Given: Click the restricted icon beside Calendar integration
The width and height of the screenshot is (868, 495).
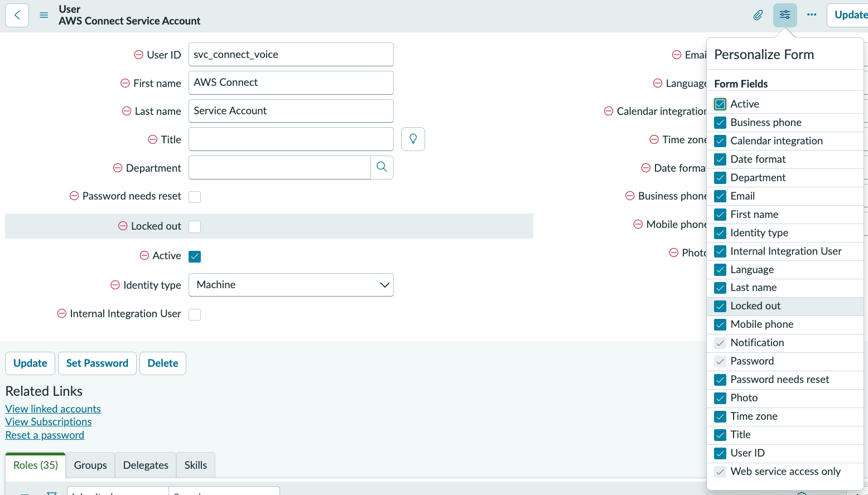Looking at the screenshot, I should pyautogui.click(x=609, y=111).
